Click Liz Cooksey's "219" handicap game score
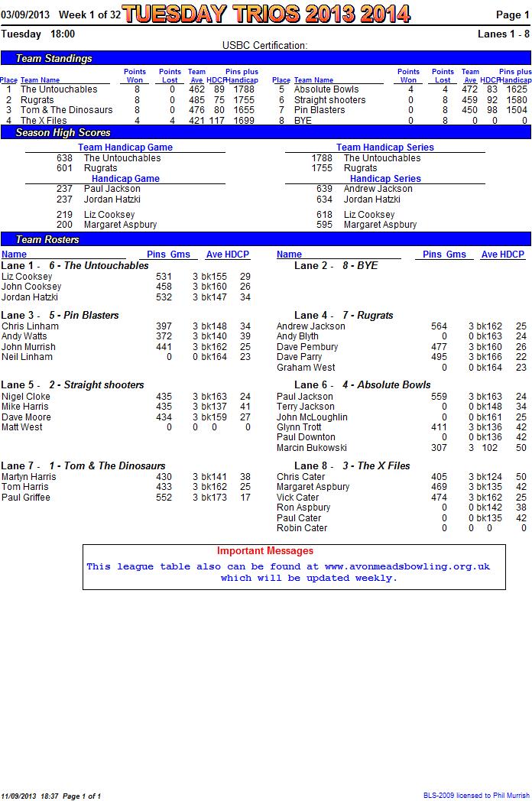The width and height of the screenshot is (532, 801). pyautogui.click(x=64, y=215)
